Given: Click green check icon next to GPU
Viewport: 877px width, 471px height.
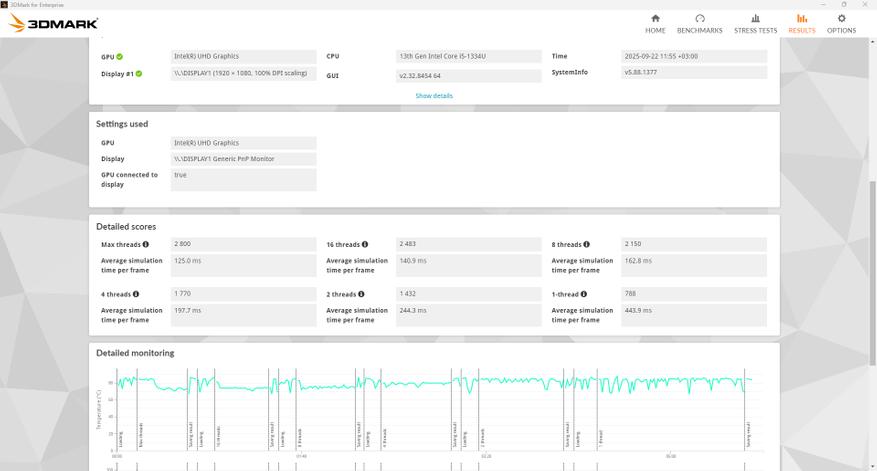Looking at the screenshot, I should 120,56.
